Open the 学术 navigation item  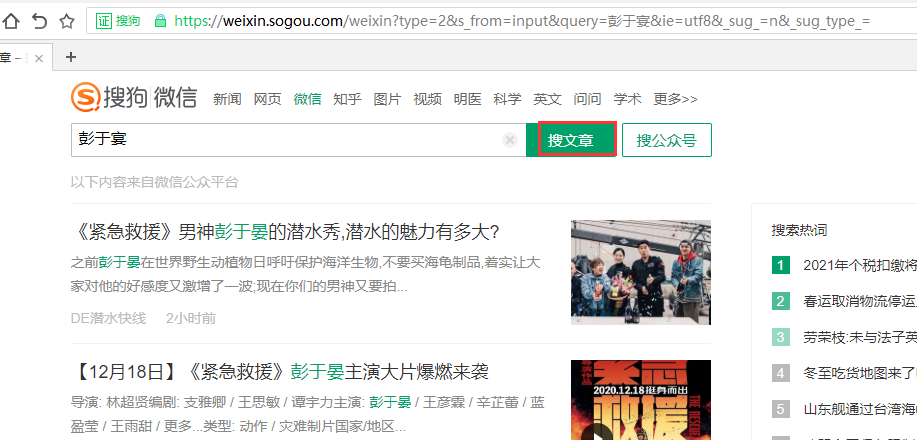click(x=628, y=99)
